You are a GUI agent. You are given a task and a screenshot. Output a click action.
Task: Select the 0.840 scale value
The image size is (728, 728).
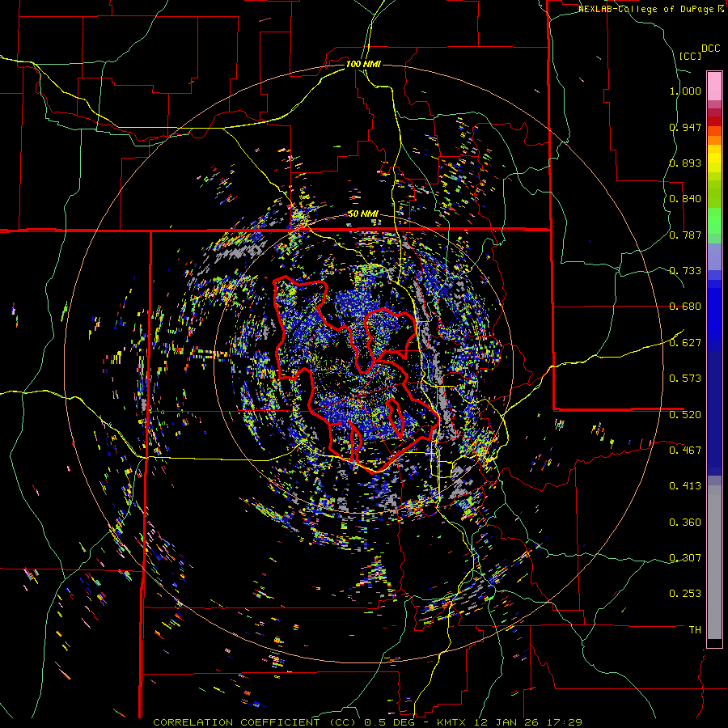(685, 199)
